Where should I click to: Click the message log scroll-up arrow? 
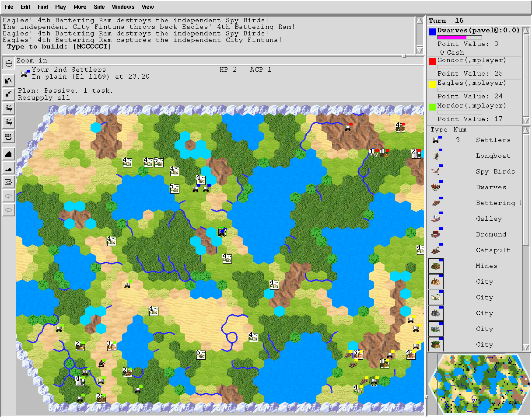coord(420,20)
